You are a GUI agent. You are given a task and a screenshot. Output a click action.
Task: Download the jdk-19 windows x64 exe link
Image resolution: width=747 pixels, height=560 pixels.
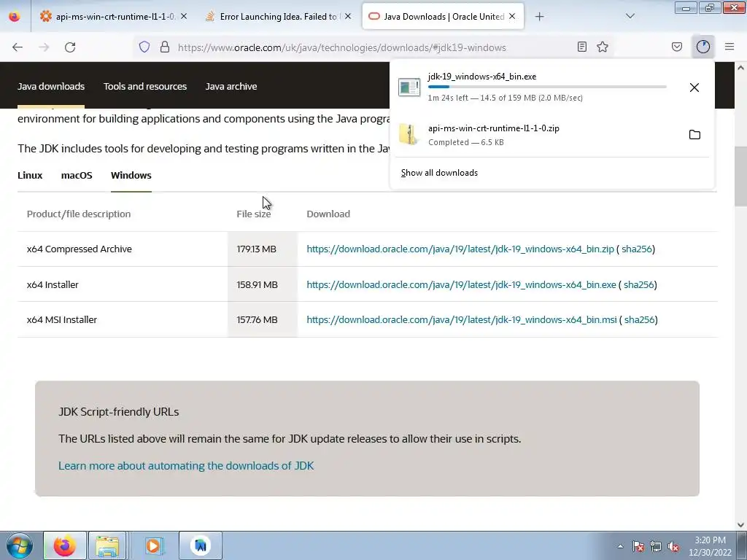point(461,285)
